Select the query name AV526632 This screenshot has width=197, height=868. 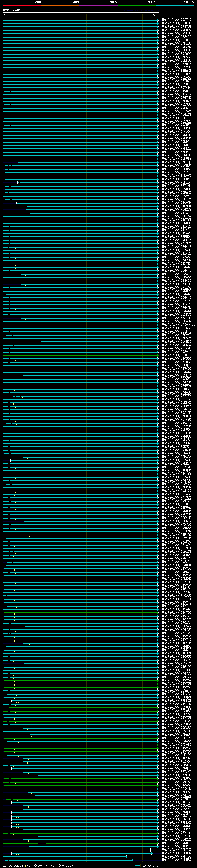tap(11, 10)
